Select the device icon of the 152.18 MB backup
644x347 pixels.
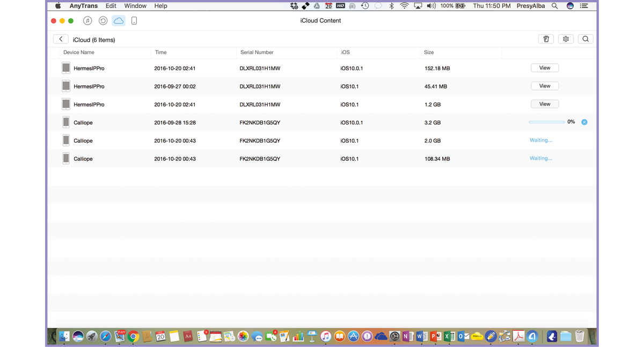point(66,68)
